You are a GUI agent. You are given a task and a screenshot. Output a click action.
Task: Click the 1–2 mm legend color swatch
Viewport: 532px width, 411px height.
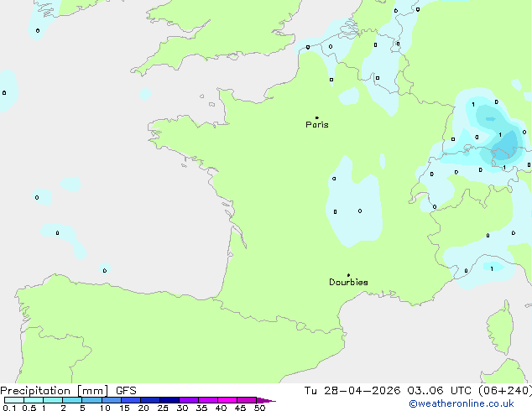53,400
